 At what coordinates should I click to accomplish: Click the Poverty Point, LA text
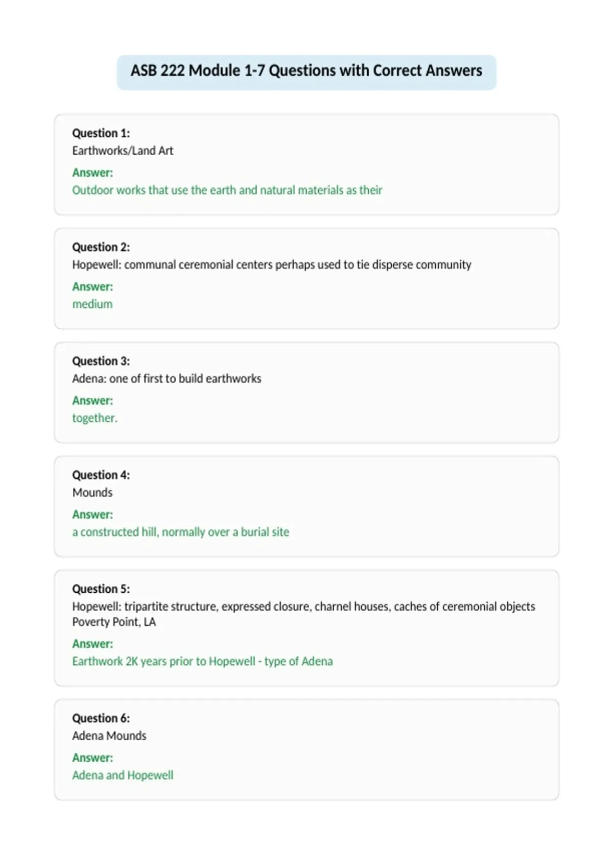click(x=114, y=622)
